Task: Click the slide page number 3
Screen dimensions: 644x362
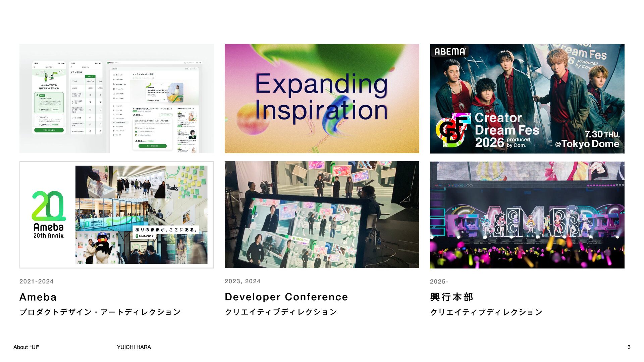Action: (629, 347)
